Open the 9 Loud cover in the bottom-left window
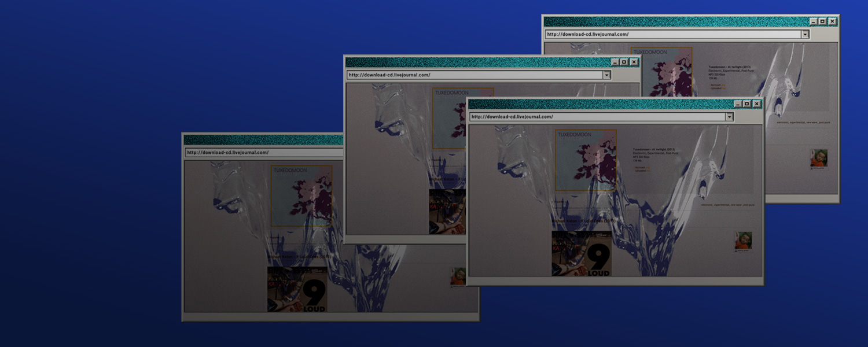The height and width of the screenshot is (347, 868). 297,289
